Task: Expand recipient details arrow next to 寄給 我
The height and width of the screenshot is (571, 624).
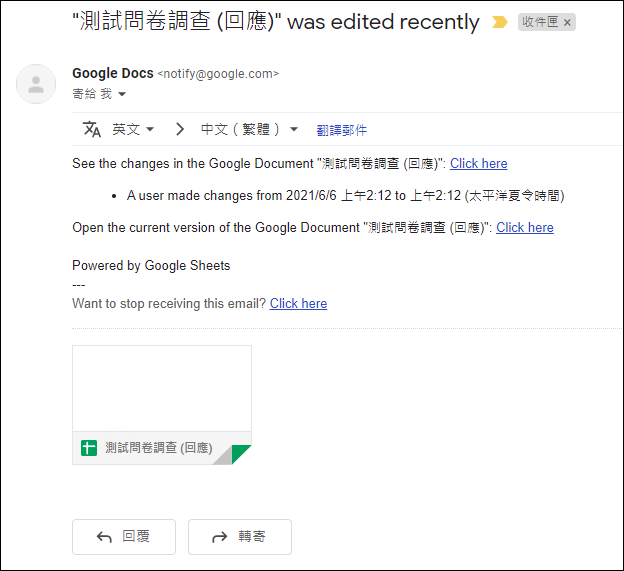Action: point(122,94)
